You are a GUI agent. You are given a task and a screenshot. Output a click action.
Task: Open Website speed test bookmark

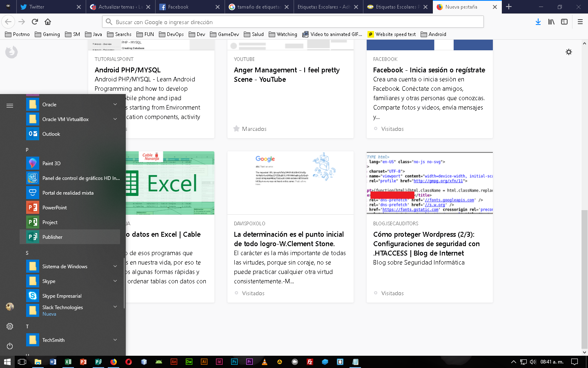coord(392,34)
